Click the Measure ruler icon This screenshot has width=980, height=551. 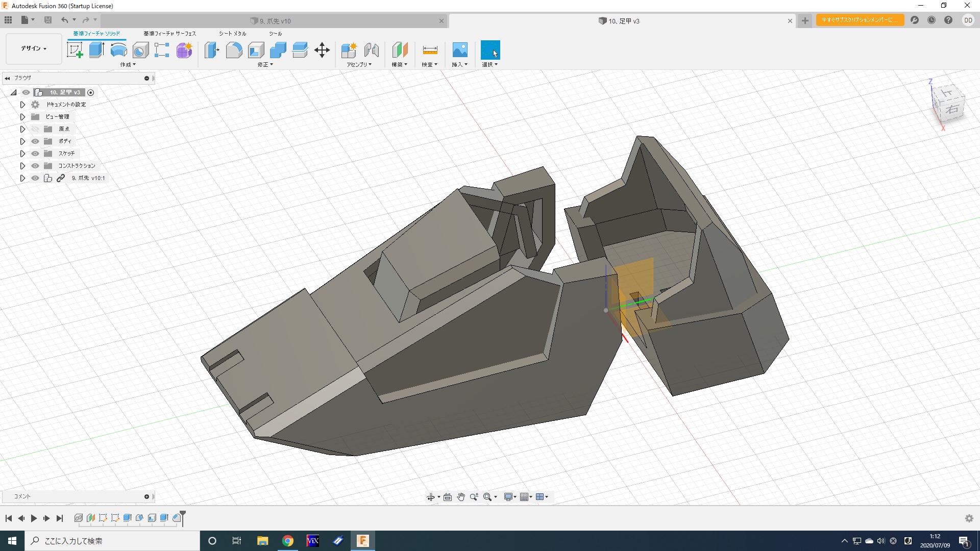(430, 50)
